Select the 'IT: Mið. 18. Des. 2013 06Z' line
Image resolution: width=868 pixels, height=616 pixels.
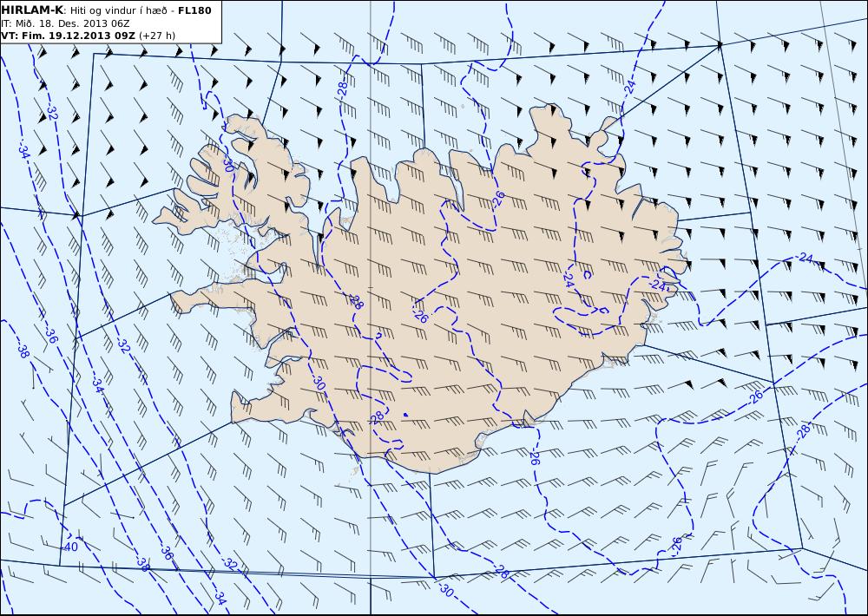point(65,23)
